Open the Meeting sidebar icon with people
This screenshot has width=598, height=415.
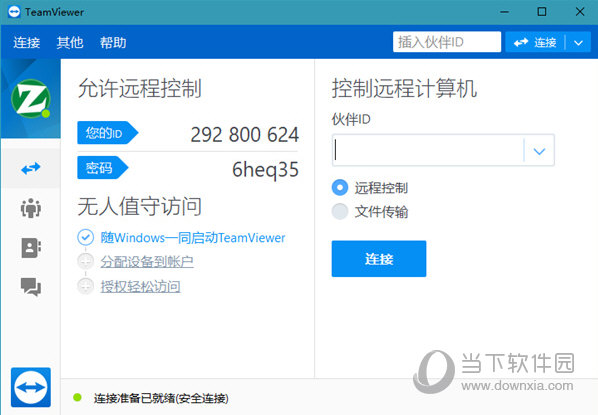click(31, 208)
